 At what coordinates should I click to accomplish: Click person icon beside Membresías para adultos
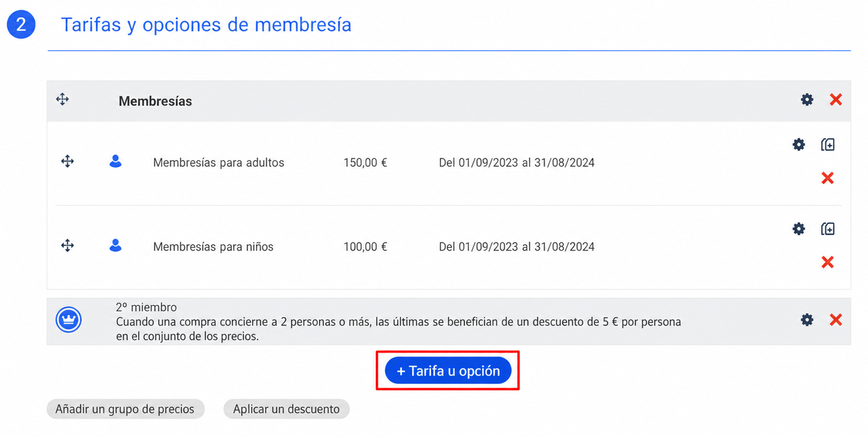[x=115, y=162]
